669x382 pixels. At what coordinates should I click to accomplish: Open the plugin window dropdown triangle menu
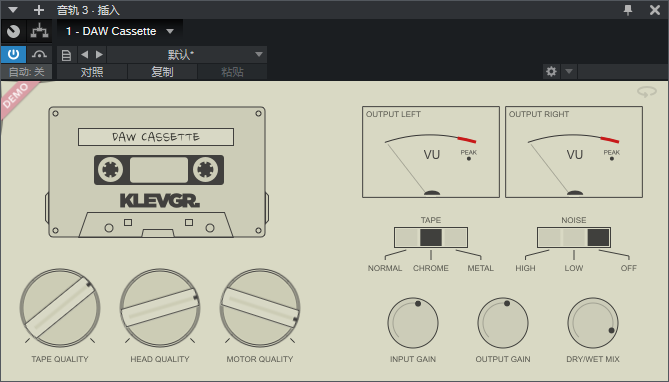pos(13,9)
